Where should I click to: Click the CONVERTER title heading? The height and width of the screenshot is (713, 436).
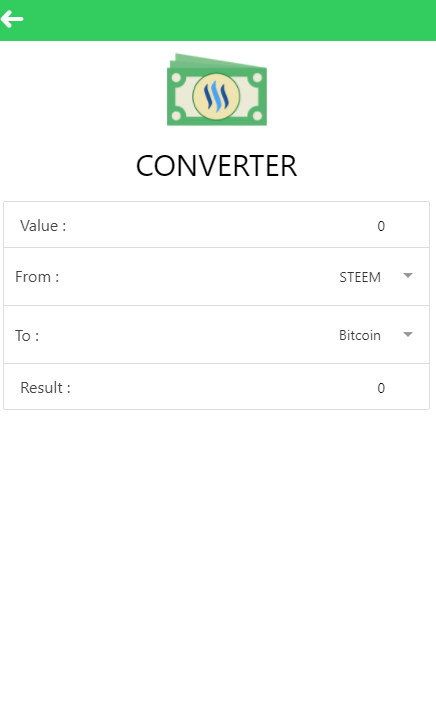point(216,166)
